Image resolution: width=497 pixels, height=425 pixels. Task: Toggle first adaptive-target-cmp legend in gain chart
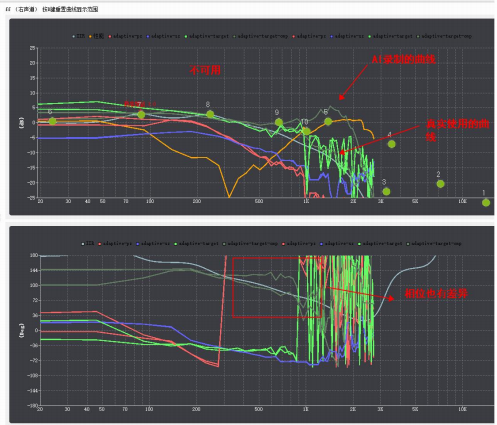pos(260,36)
